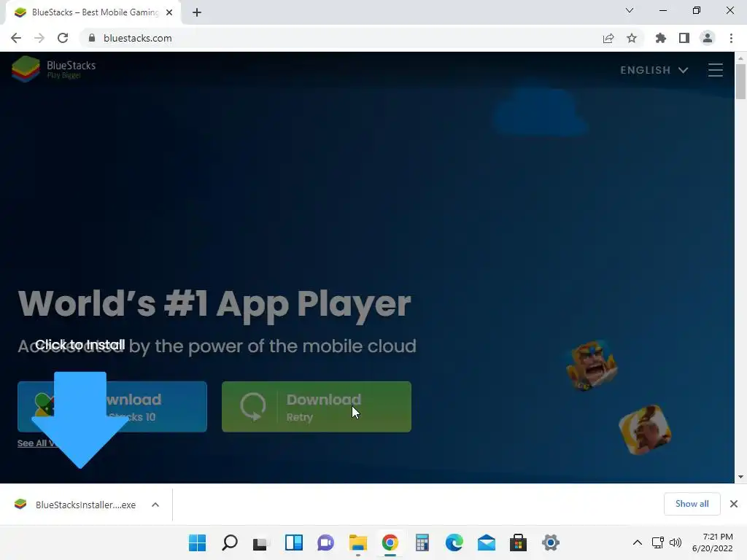Viewport: 747px width, 560px height.
Task: Expand the ENGLISH language dropdown
Action: click(x=654, y=70)
